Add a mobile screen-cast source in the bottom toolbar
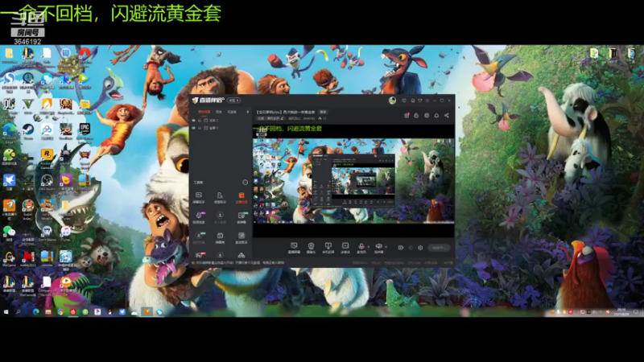Viewport: 644px width, 362px height. pos(328,248)
